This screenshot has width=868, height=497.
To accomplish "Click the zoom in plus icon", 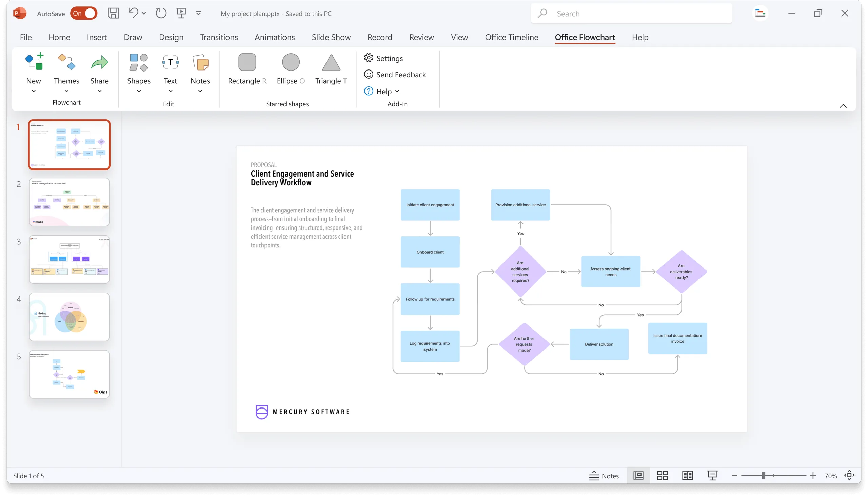I will coord(813,476).
